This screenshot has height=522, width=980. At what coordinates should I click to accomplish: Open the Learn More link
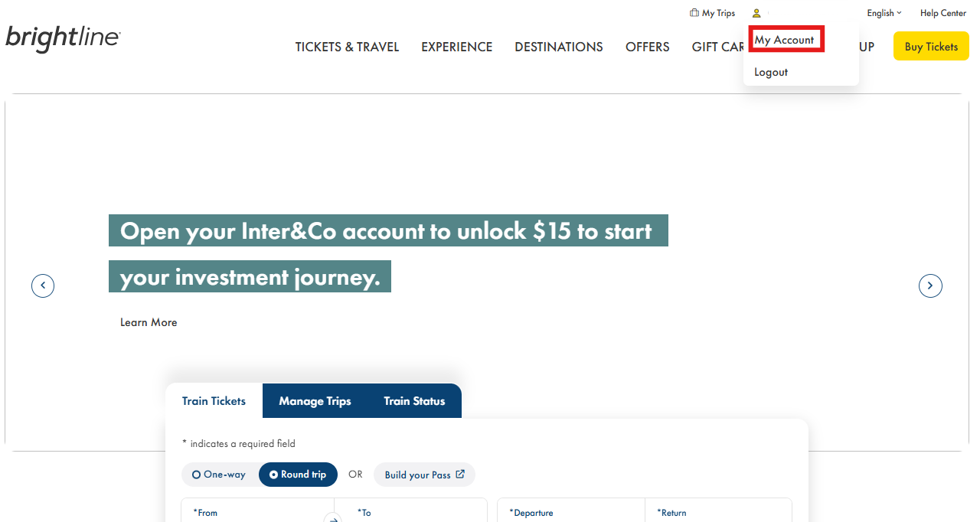click(149, 322)
